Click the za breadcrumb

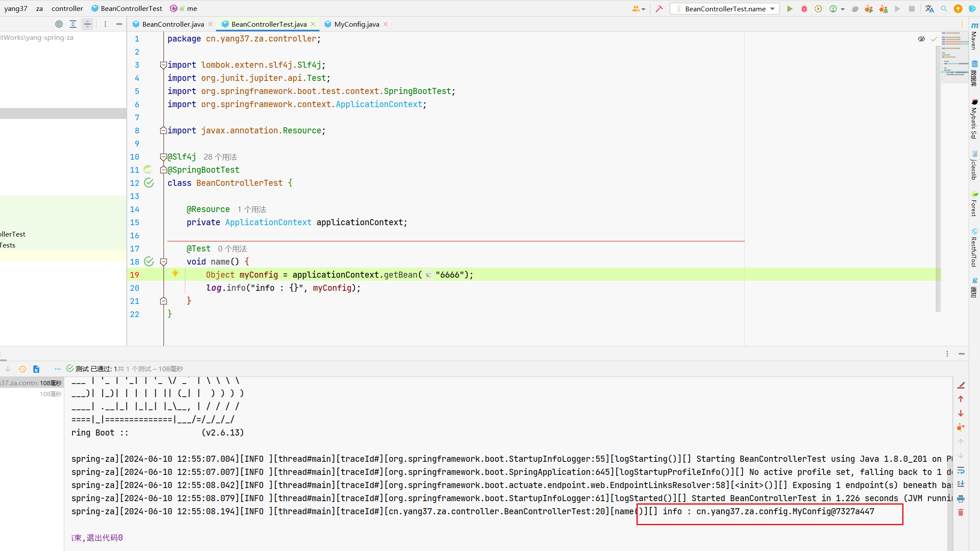(39, 8)
